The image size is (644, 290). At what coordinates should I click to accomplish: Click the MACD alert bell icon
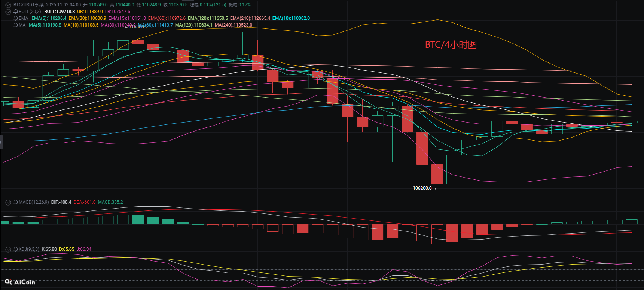tap(16, 202)
